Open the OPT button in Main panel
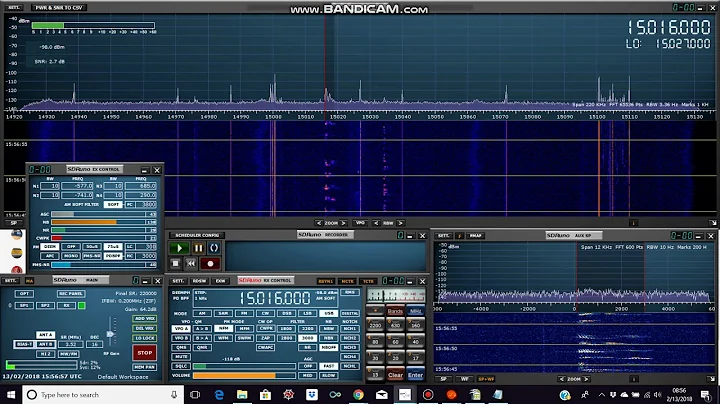 [24, 293]
